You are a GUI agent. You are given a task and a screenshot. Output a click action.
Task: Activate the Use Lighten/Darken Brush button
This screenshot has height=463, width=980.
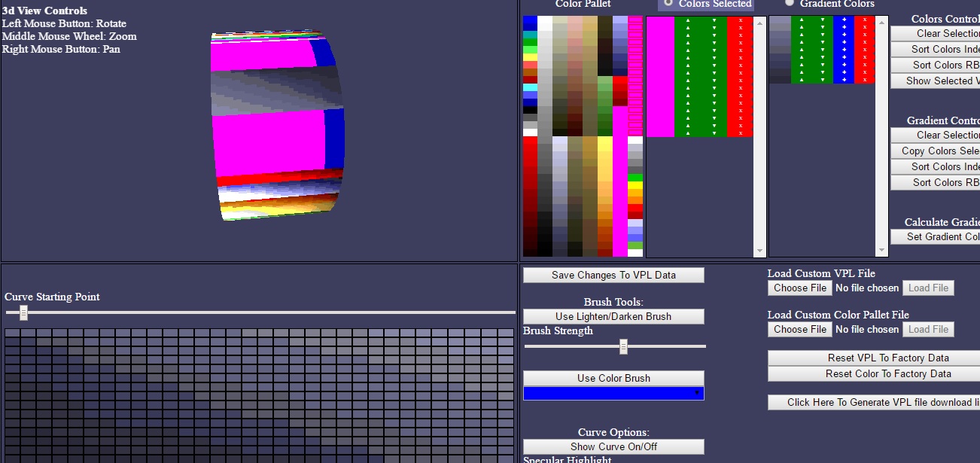coord(613,316)
